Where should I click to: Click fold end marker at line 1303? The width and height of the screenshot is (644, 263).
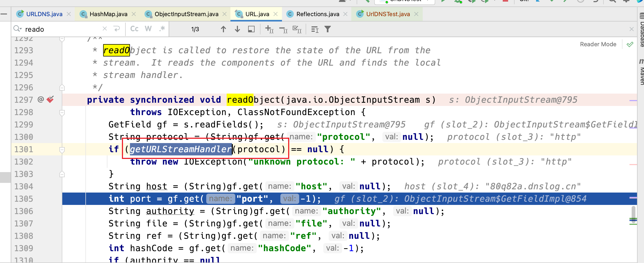coord(62,174)
